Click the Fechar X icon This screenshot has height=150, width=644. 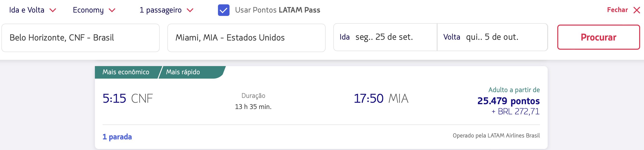tap(637, 10)
